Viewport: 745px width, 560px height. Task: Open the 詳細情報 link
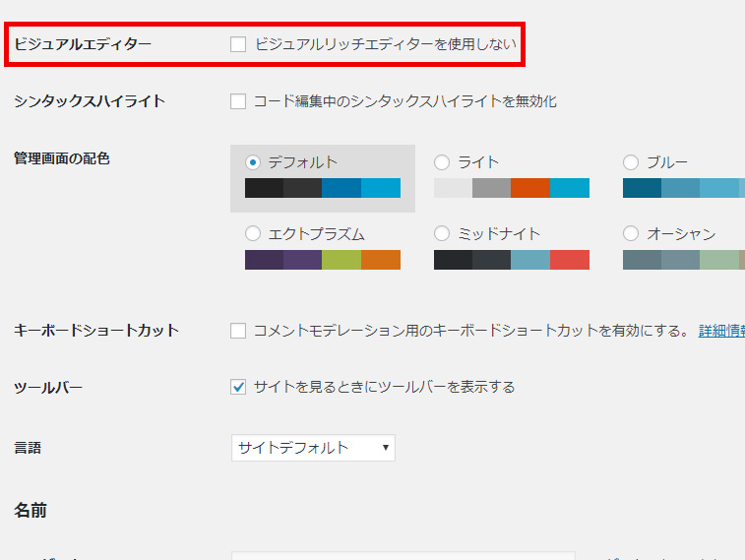[720, 331]
